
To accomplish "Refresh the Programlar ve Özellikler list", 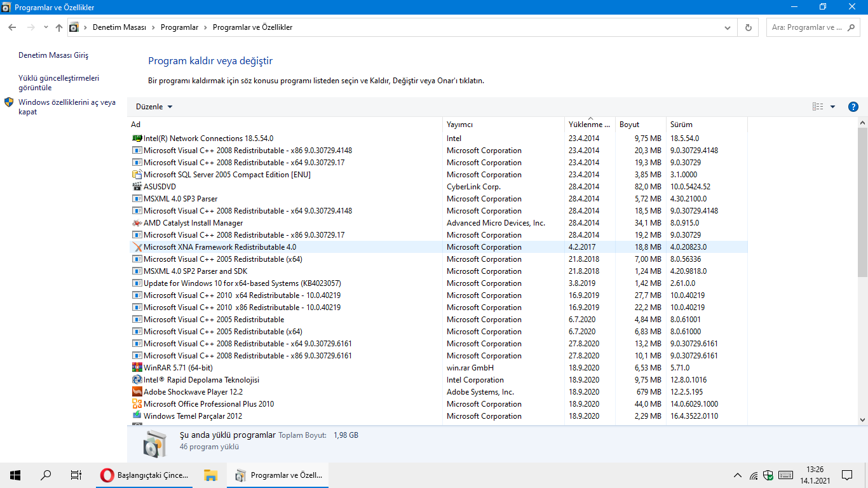I will pyautogui.click(x=748, y=27).
